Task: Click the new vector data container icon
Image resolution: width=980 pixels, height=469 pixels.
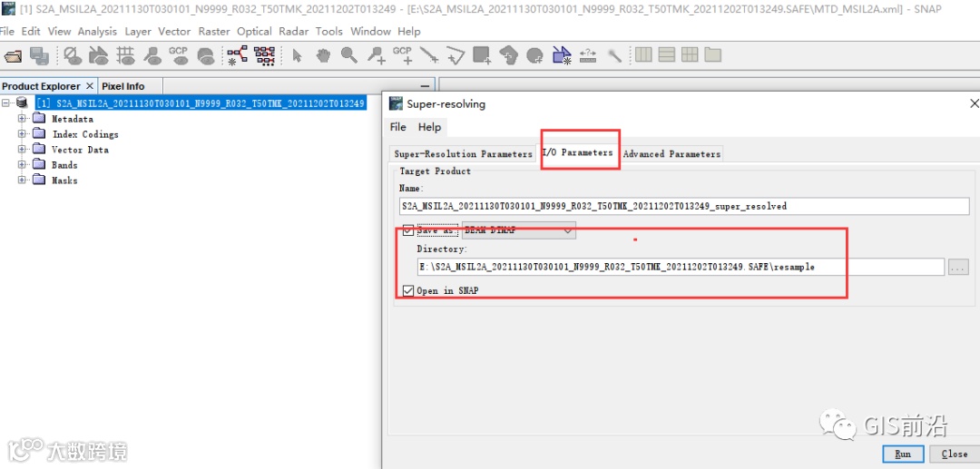Action: pyautogui.click(x=562, y=56)
